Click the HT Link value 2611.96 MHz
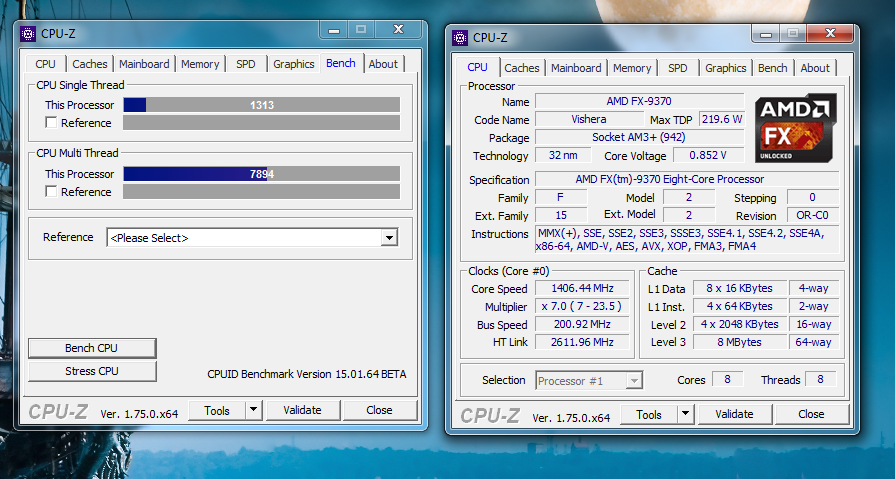Screen dimensions: 895x479 pyautogui.click(x=582, y=342)
